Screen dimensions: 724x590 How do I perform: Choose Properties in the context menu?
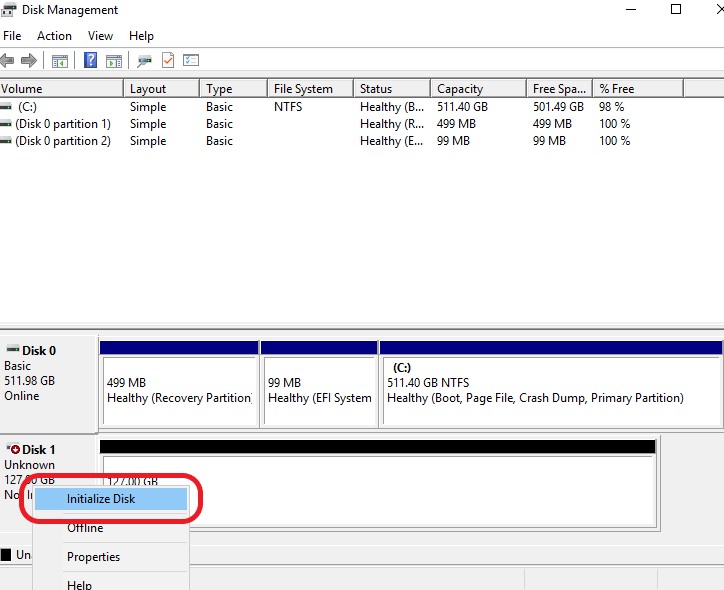click(93, 557)
